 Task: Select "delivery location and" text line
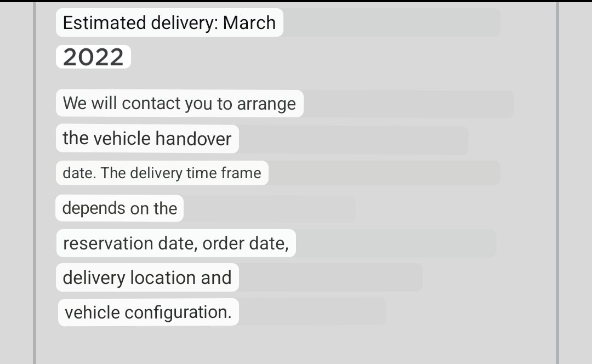pos(147,277)
